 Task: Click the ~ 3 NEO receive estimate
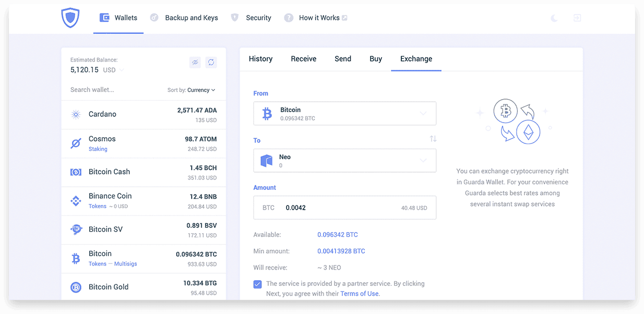329,268
